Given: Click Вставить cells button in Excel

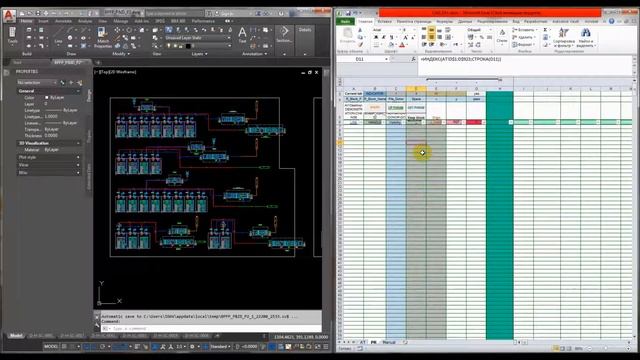Looking at the screenshot, I should coord(523,30).
